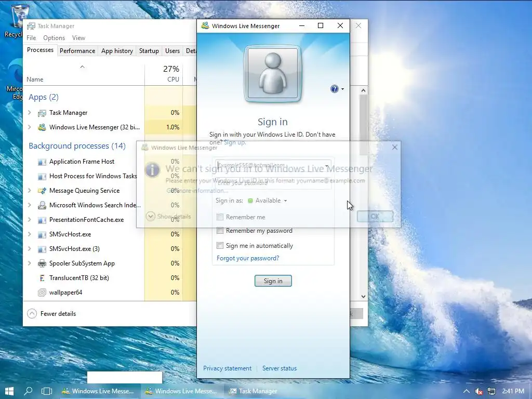The image size is (532, 399).
Task: Click the Messenger help question-mark icon
Action: (x=334, y=89)
